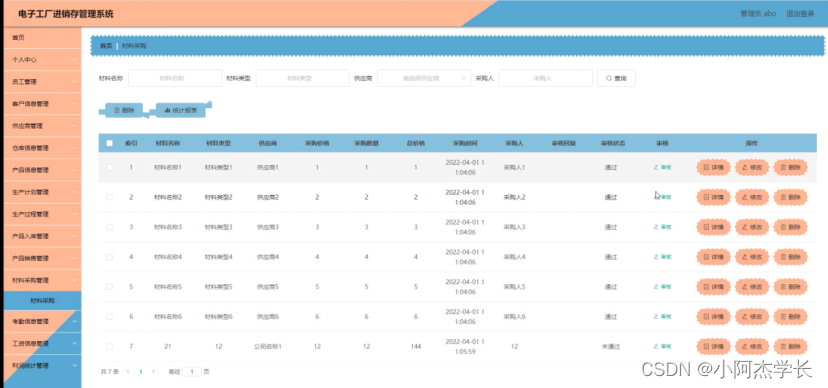Open the 供应商 select dropdown
Viewport: 828px width, 388px height.
[x=424, y=78]
